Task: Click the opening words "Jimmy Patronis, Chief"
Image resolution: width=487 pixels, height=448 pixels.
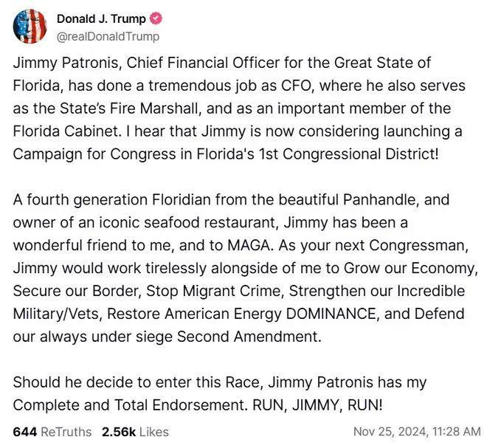Action: click(88, 63)
